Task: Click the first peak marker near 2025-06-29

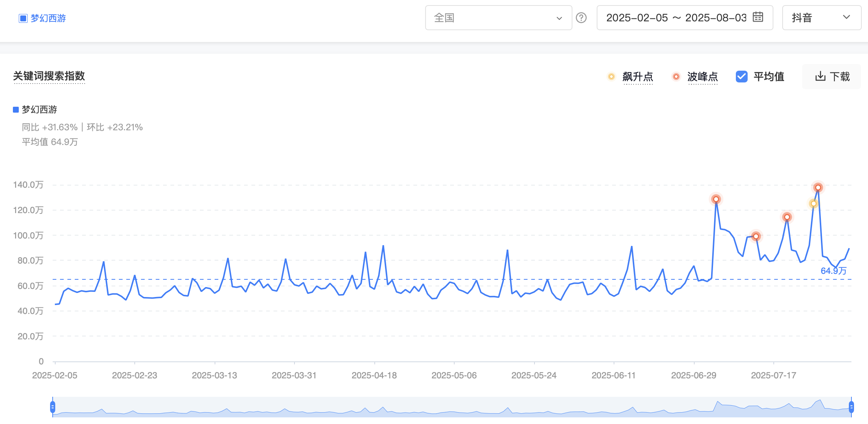Action: click(x=716, y=199)
